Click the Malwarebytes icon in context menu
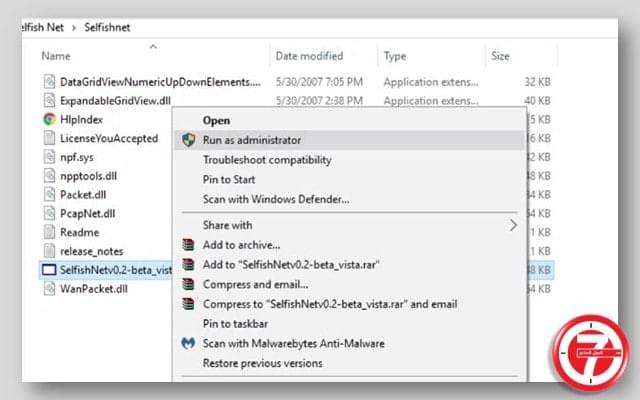Viewport: 640px width, 400px height. 187,343
